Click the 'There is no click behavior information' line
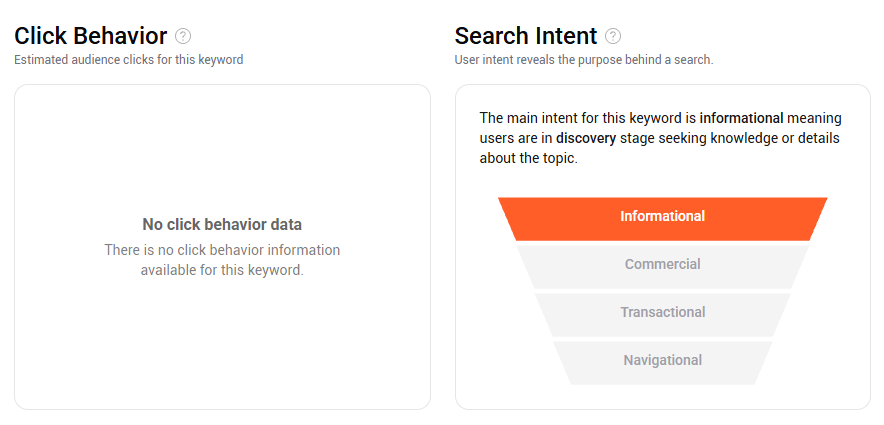The height and width of the screenshot is (425, 884). [222, 250]
